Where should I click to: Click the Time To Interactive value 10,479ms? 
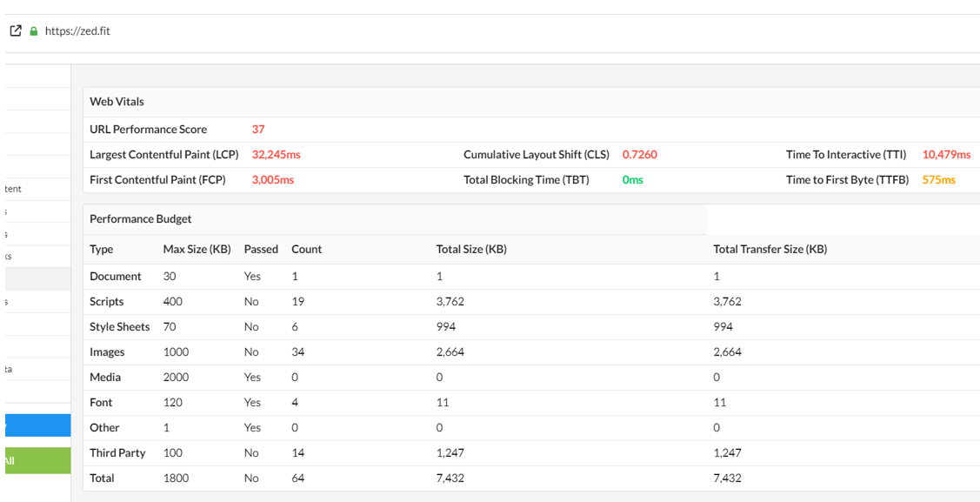click(946, 155)
